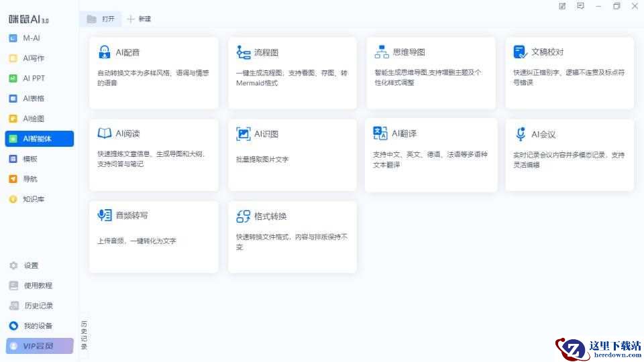Open the AI配音 title text
Image resolution: width=644 pixels, height=362 pixels.
(127, 52)
